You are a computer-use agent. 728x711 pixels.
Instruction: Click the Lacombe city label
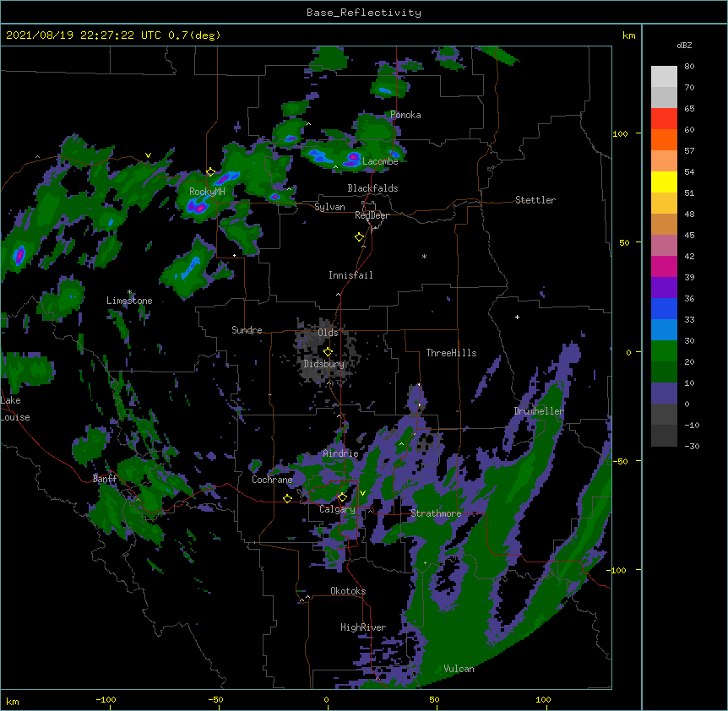pos(380,161)
